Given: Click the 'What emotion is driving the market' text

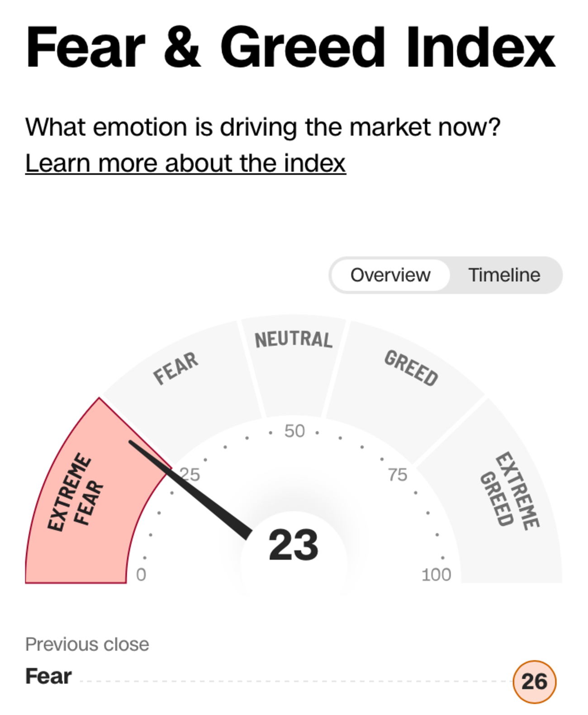Looking at the screenshot, I should tap(263, 127).
